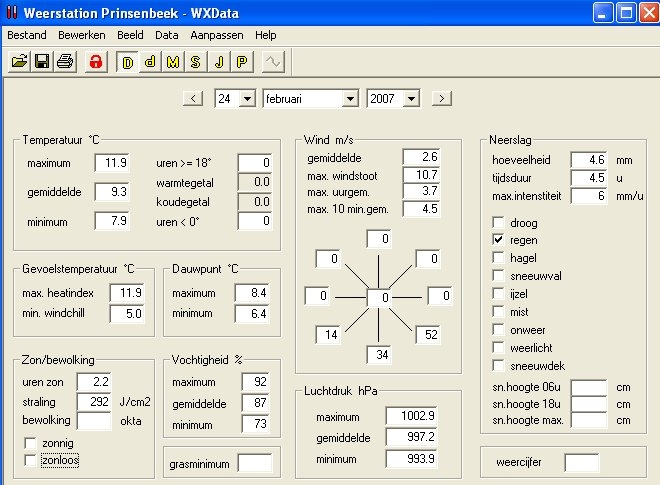Open file using the folder toolbar icon
660x485 pixels.
tap(19, 62)
